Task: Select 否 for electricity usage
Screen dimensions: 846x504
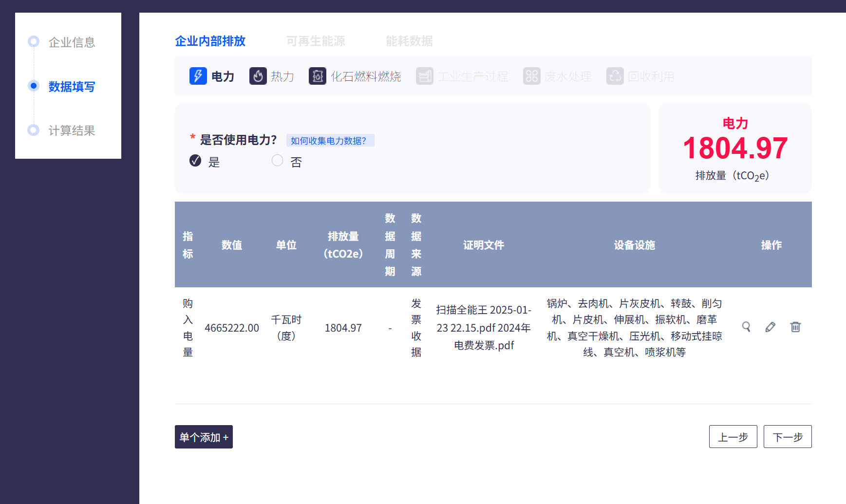Action: click(277, 161)
